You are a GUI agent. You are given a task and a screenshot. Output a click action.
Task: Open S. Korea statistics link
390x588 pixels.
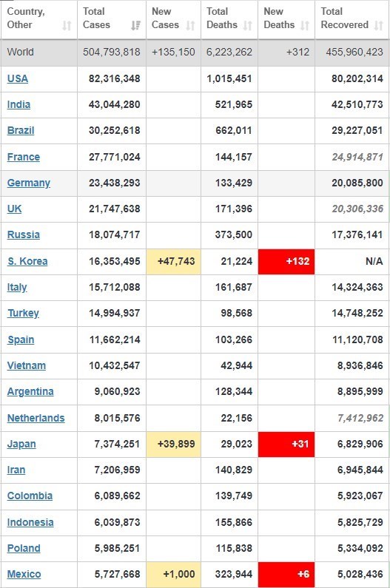point(27,261)
